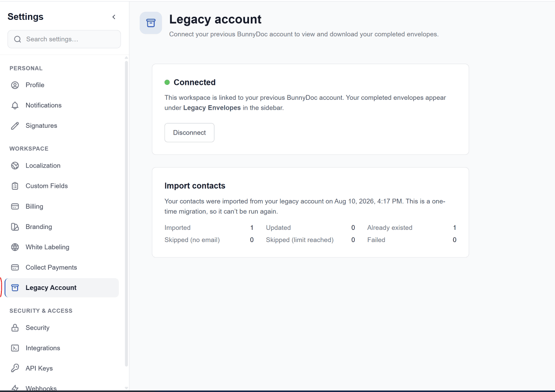Screen dimensions: 555x392
Task: Click the Collect Payments card icon
Action: (15, 267)
